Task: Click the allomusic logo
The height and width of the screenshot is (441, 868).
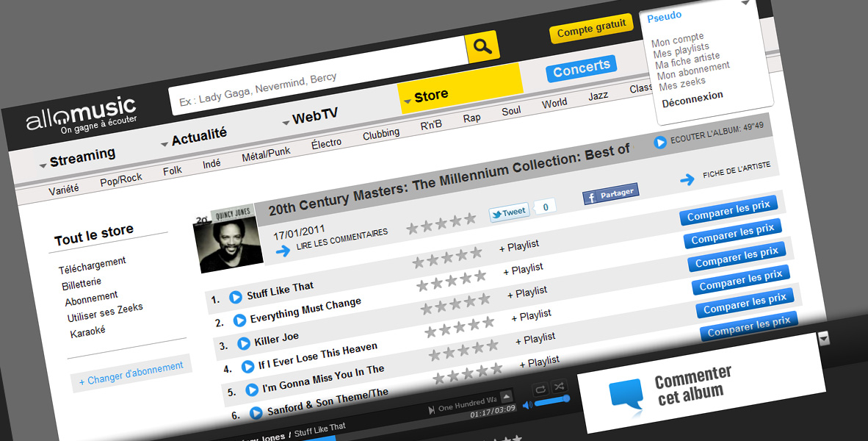Action: click(x=82, y=115)
